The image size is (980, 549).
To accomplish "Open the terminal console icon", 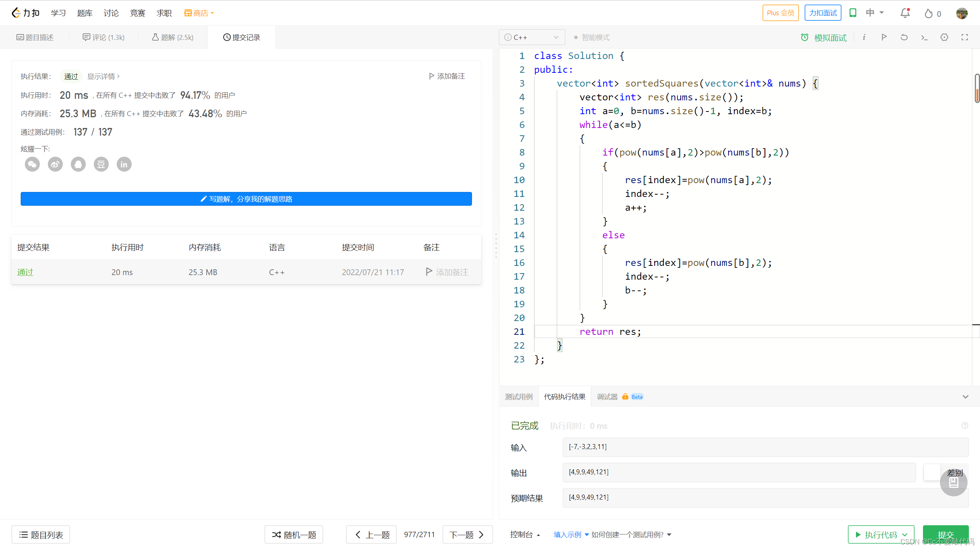I will click(x=924, y=37).
